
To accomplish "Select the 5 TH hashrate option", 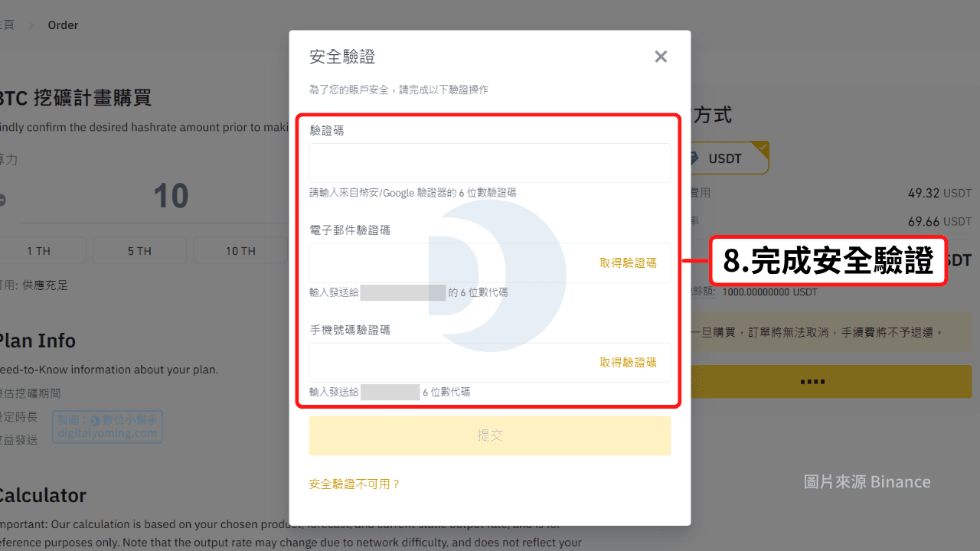I will click(139, 250).
